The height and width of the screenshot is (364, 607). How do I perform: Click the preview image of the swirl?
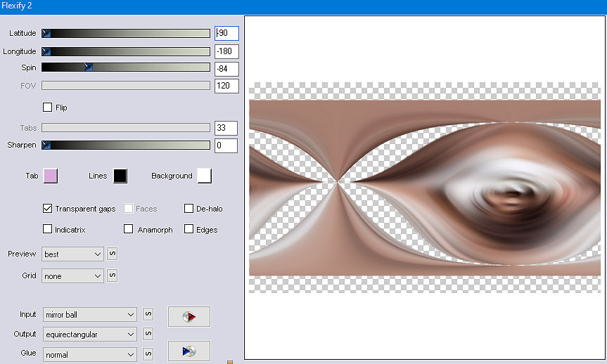point(425,188)
